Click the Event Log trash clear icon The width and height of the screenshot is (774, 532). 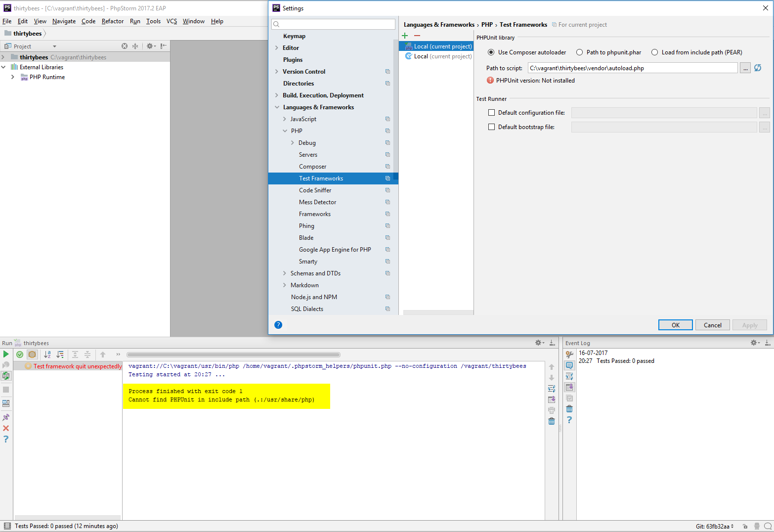click(x=569, y=409)
